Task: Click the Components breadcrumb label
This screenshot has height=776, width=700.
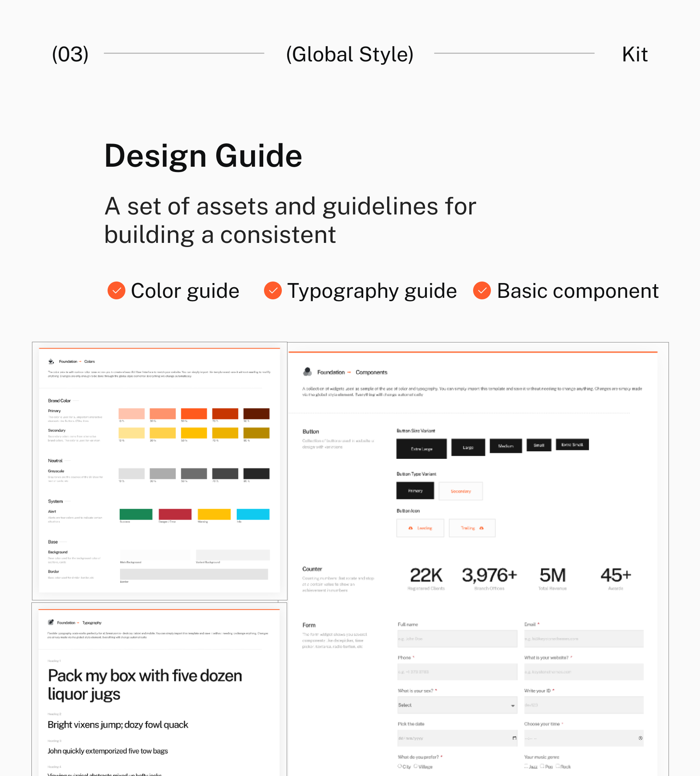Action: (371, 372)
